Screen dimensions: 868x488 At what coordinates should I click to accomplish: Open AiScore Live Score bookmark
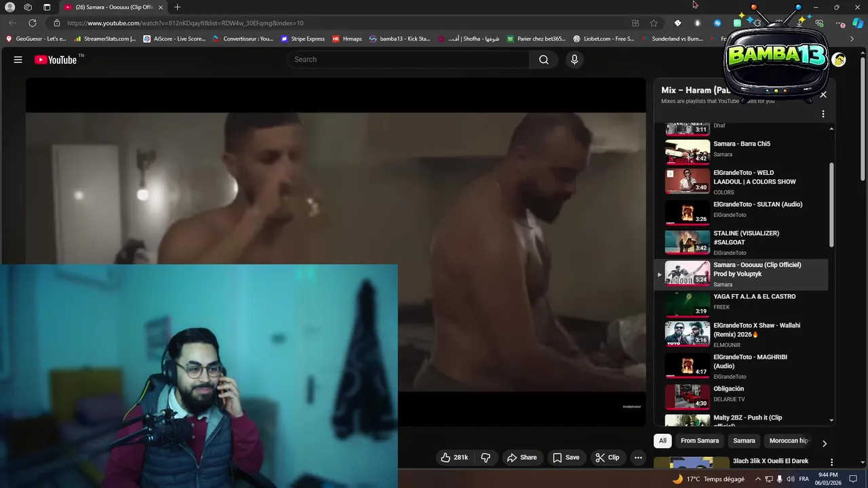coord(174,39)
